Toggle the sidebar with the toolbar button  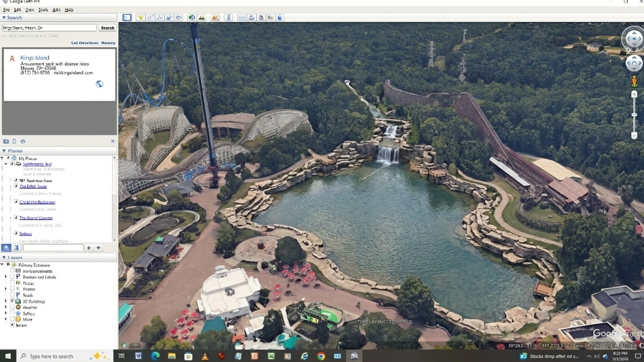pyautogui.click(x=127, y=17)
